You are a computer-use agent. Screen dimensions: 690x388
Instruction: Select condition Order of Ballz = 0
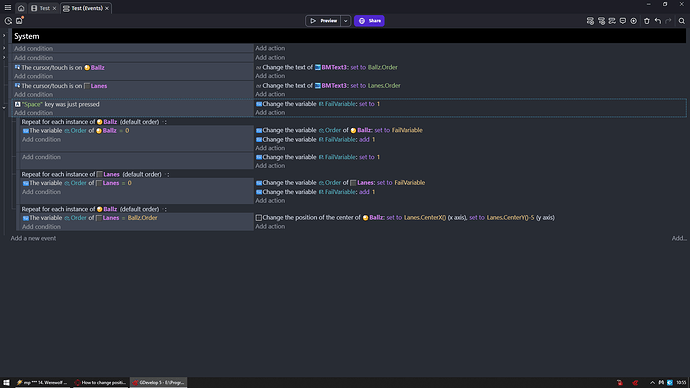click(x=76, y=131)
